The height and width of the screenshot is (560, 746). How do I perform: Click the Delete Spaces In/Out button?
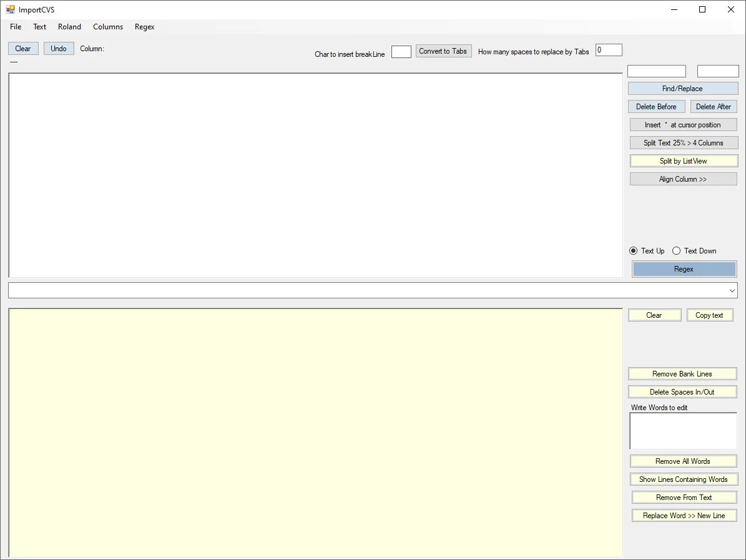coord(682,392)
